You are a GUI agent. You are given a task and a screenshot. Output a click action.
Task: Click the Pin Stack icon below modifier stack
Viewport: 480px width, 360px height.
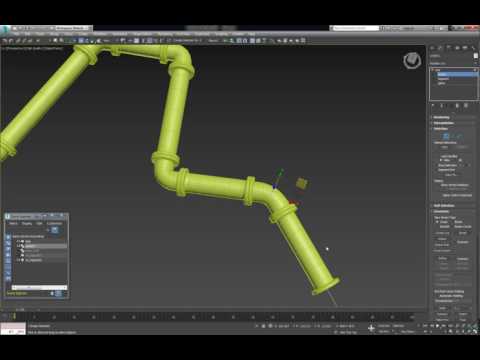(x=433, y=105)
